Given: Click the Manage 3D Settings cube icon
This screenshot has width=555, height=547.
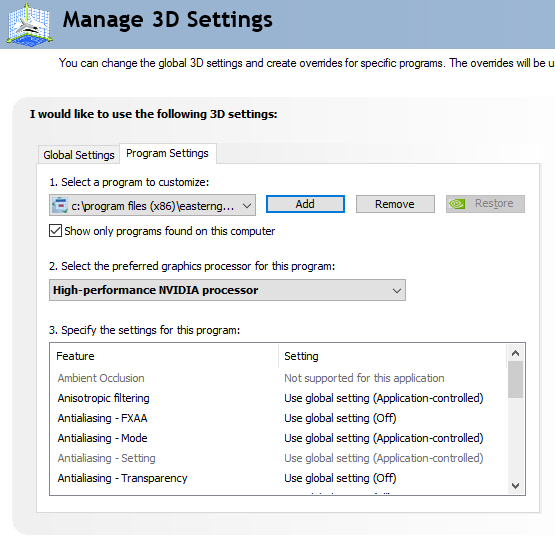Looking at the screenshot, I should (x=30, y=24).
